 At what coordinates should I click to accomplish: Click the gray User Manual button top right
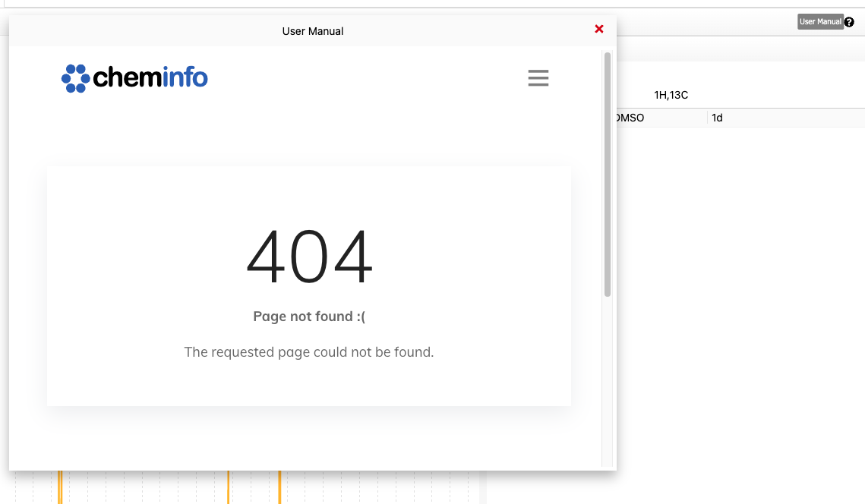(820, 21)
